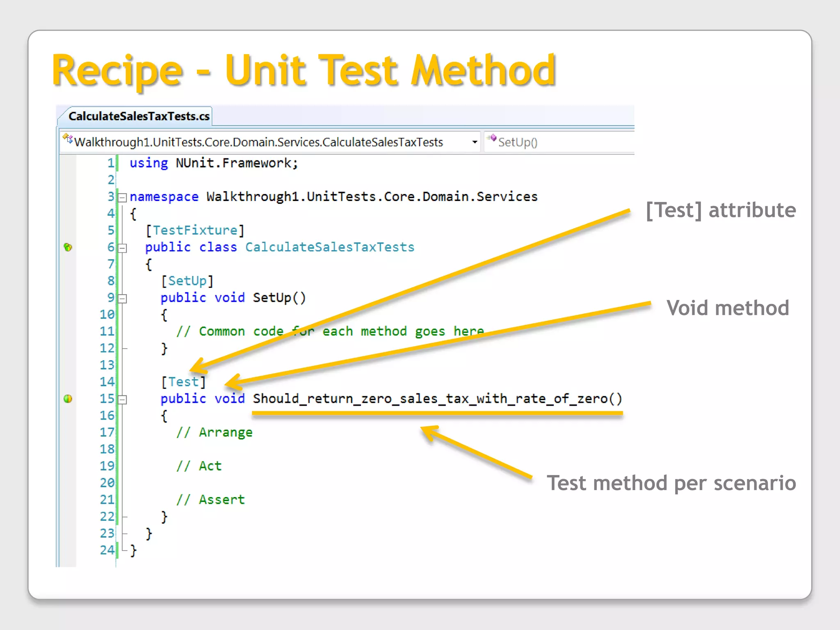Open the class navigation dropdown arrow

[475, 142]
